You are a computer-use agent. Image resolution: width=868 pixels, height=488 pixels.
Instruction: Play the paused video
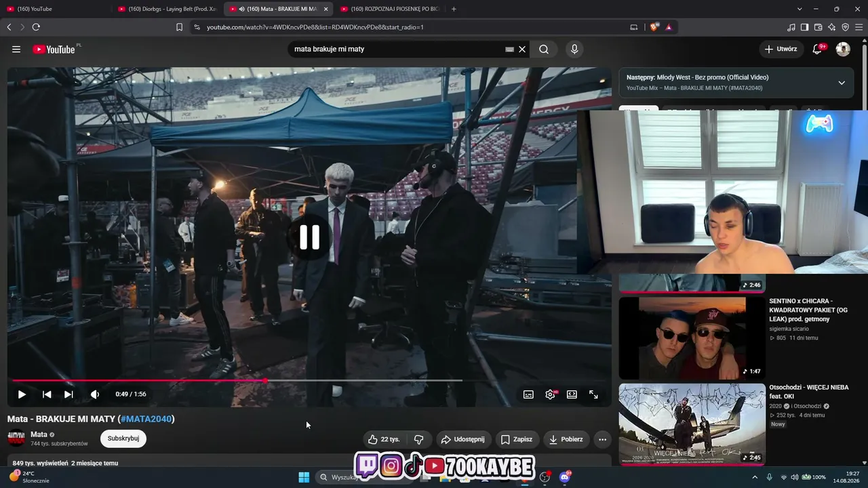coord(22,394)
